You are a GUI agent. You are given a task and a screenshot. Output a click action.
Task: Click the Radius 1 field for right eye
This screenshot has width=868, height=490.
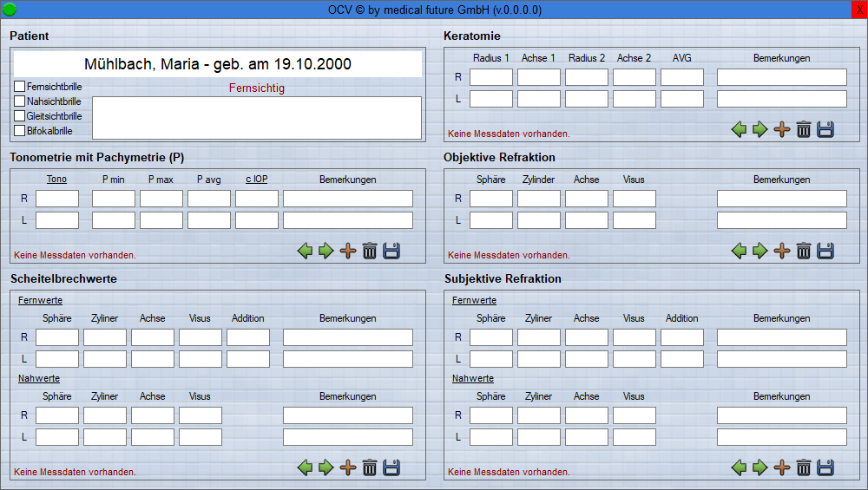click(491, 77)
